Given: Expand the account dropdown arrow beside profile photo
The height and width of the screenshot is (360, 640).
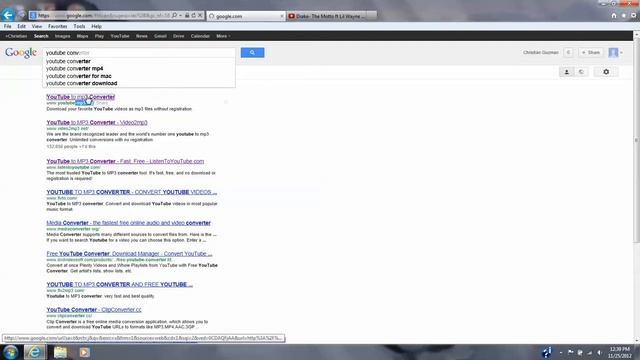Looking at the screenshot, I should tap(621, 53).
